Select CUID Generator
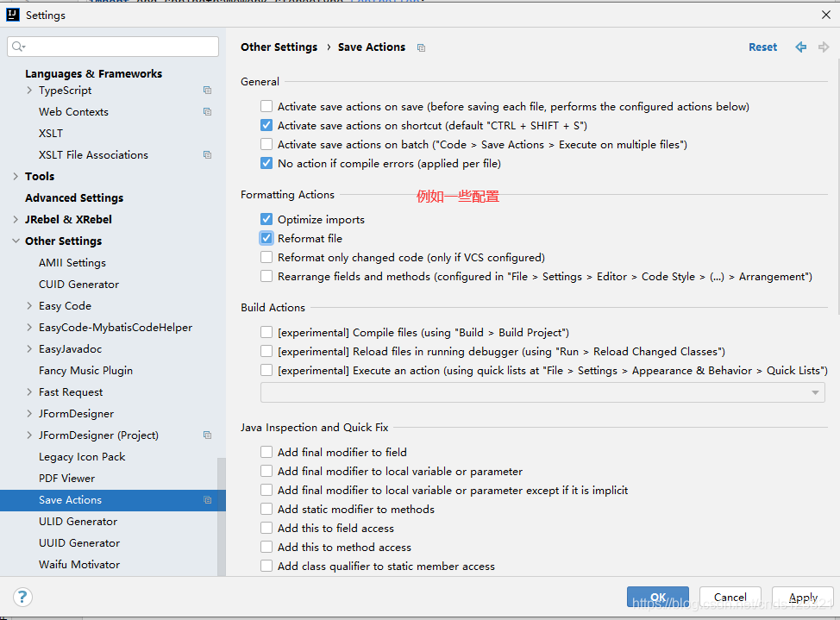Viewport: 840px width, 620px height. [x=78, y=284]
